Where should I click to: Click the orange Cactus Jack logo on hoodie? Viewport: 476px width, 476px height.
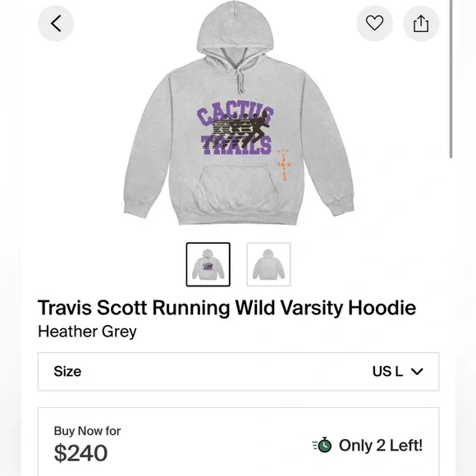coord(284,164)
